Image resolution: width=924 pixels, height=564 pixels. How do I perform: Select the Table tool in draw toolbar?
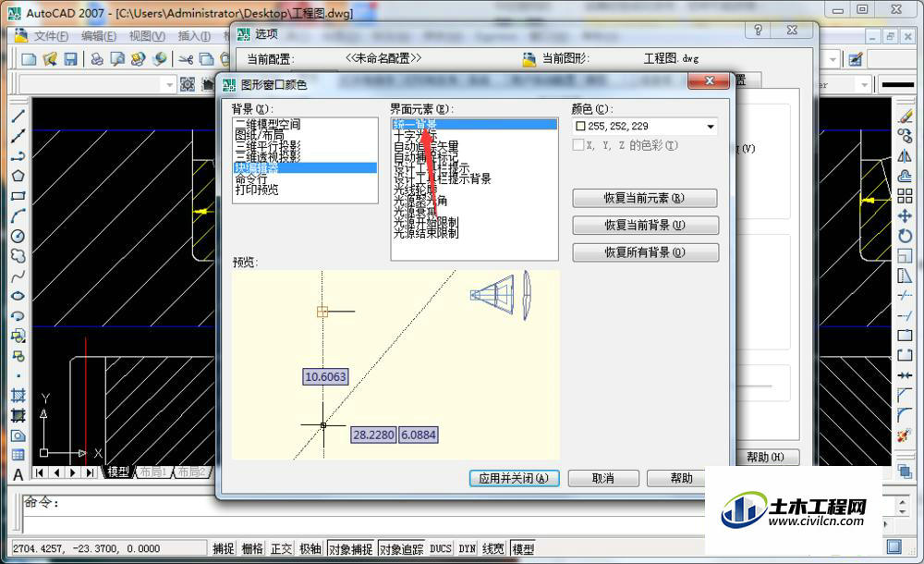tap(18, 455)
